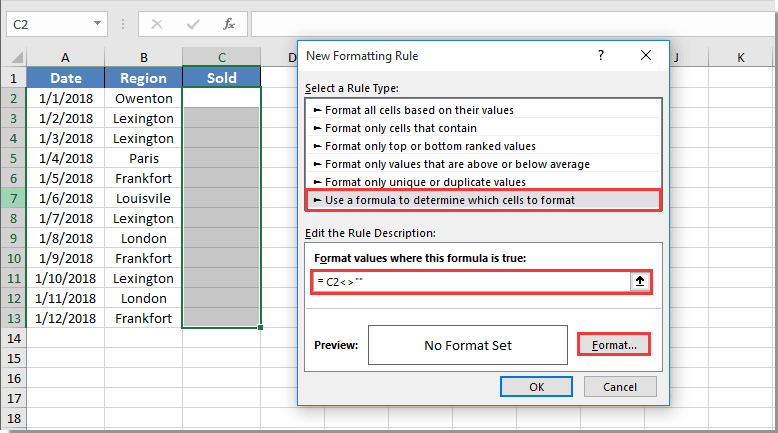Click the dialog help question mark
This screenshot has width=778, height=433.
click(601, 55)
